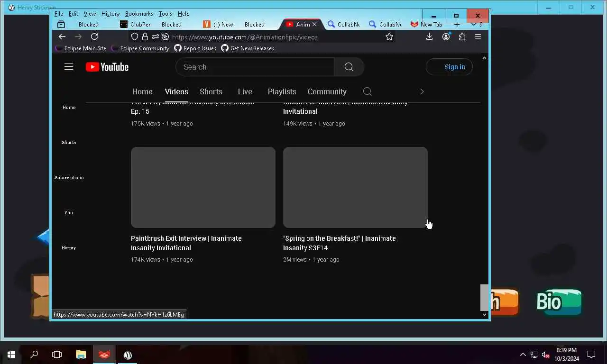Open Spring on the Breakfast video thumbnail

click(355, 187)
